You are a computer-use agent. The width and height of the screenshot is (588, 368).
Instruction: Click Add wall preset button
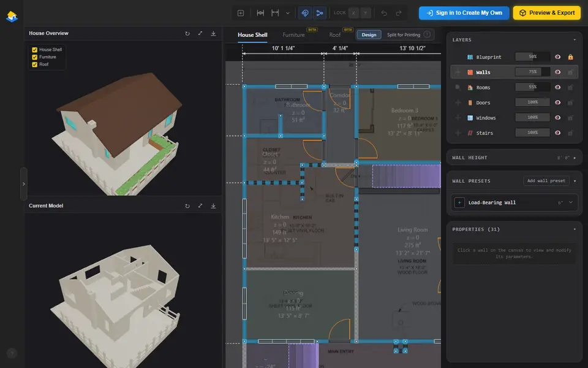tap(546, 180)
